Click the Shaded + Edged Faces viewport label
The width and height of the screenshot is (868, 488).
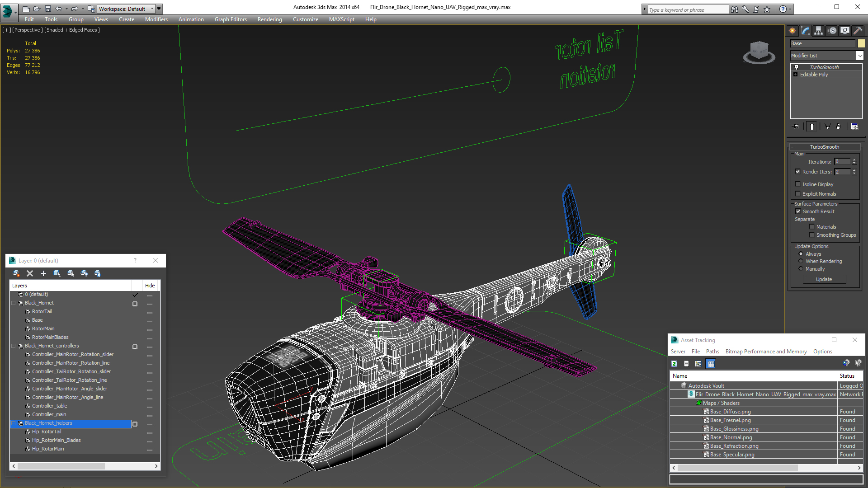[72, 30]
